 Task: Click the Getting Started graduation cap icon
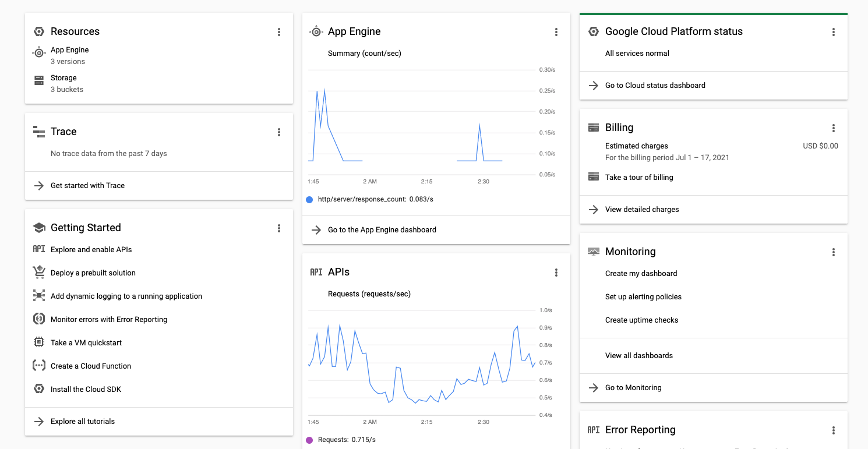point(39,228)
